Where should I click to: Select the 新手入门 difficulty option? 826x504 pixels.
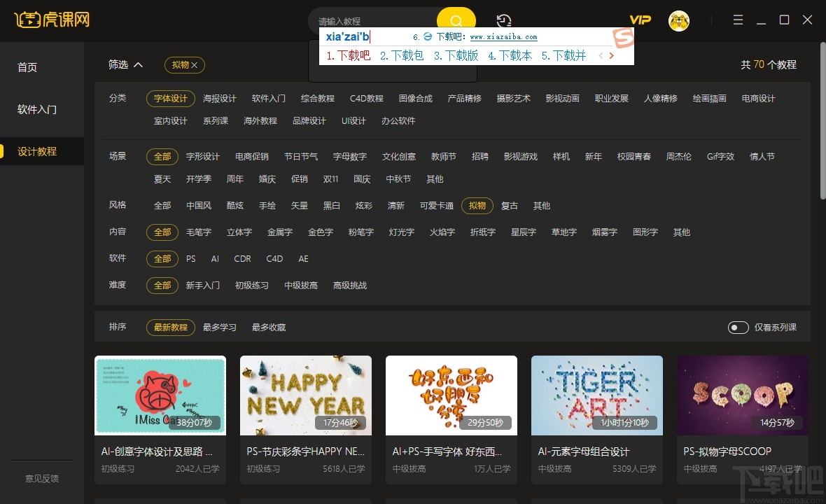coord(203,285)
